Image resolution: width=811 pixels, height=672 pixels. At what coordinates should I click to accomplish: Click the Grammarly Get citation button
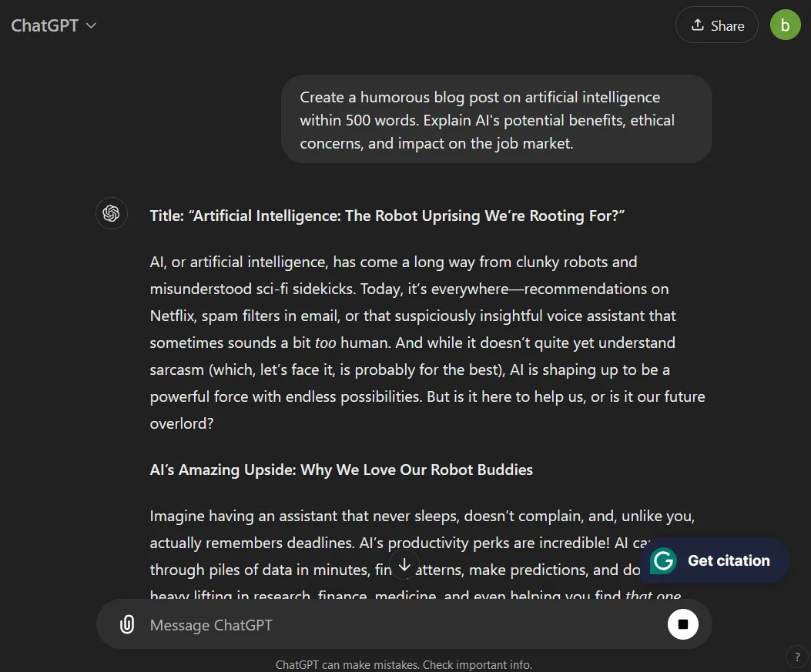(714, 560)
